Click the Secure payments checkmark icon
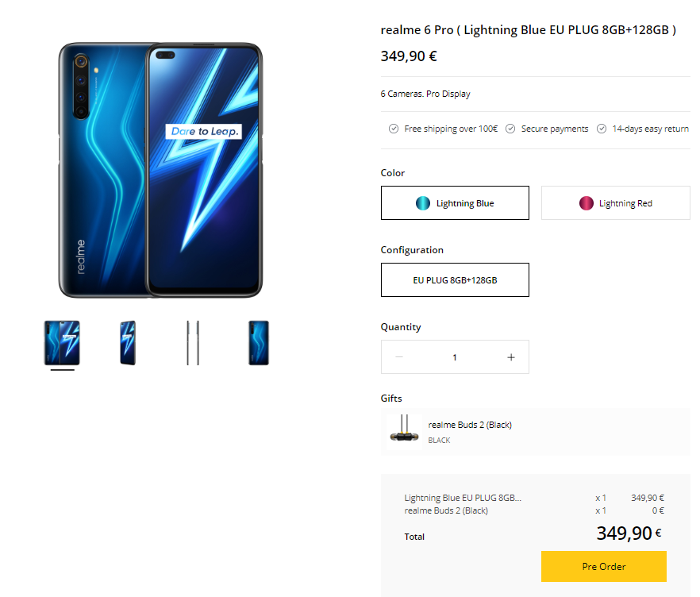 click(510, 128)
